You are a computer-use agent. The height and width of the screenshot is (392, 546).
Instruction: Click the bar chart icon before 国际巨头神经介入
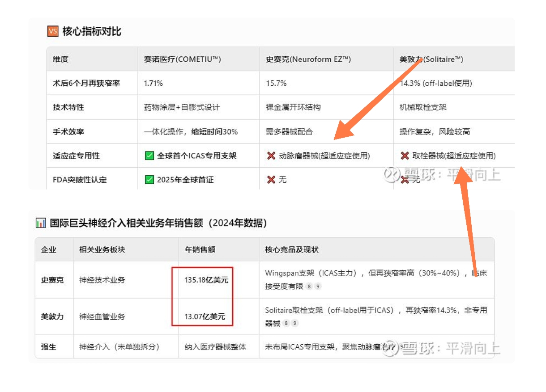coord(40,223)
